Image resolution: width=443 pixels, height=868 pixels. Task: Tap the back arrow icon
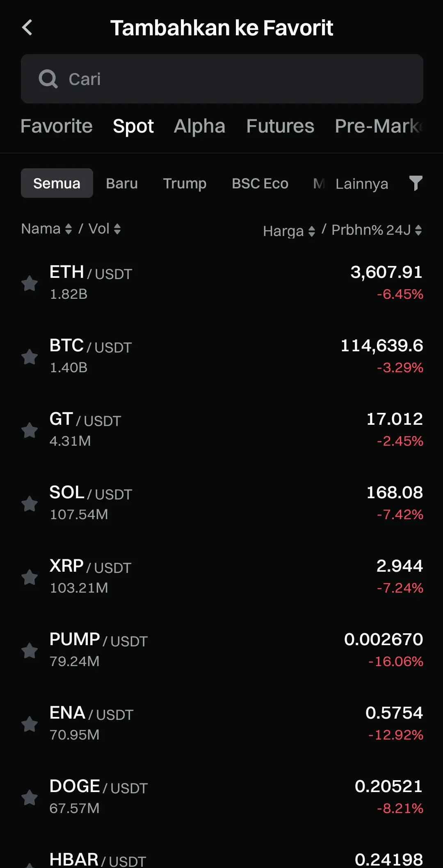(27, 28)
